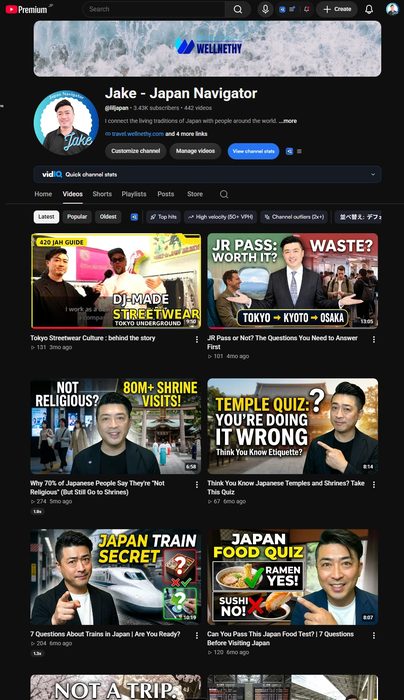Toggle the High velocity (50+ VPH) filter

pos(220,217)
